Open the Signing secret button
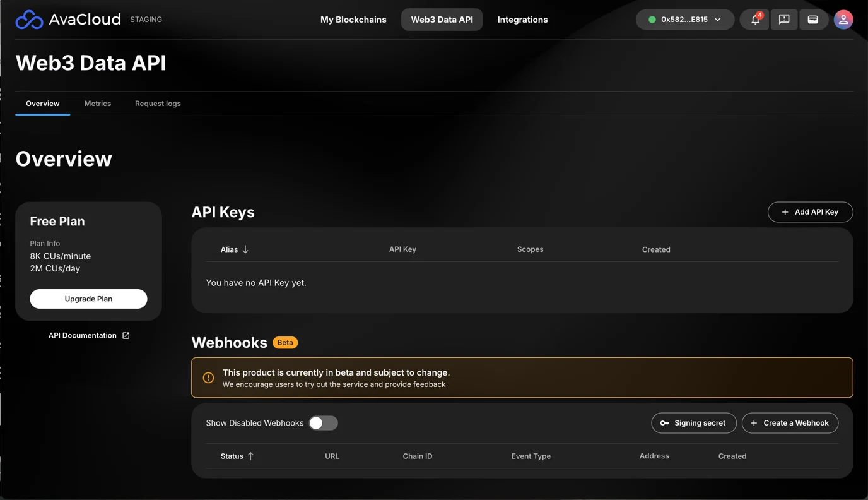868x500 pixels. pyautogui.click(x=694, y=423)
